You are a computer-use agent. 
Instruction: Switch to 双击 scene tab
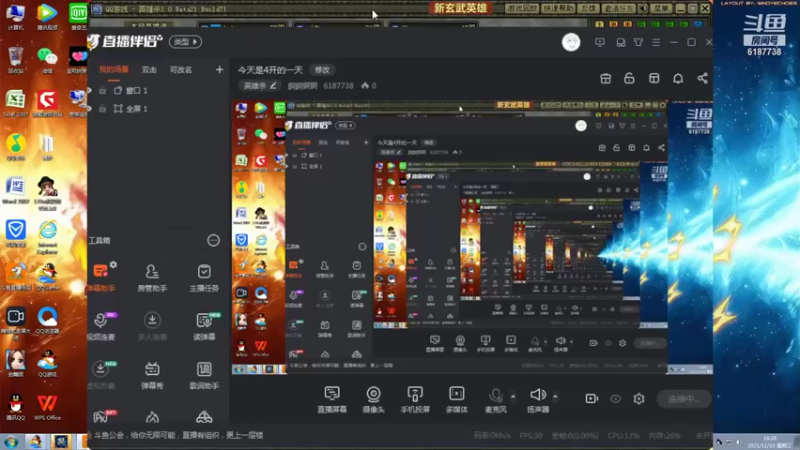(149, 70)
